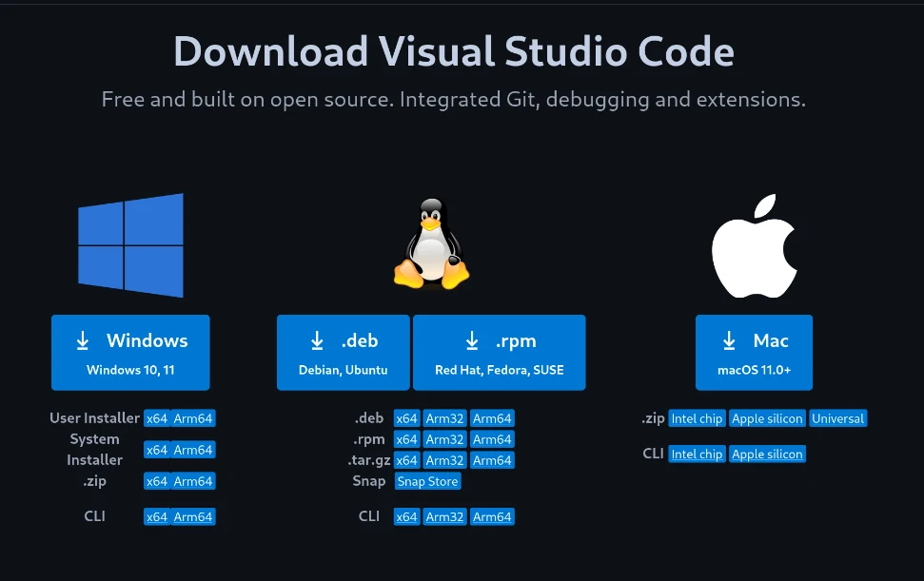
Task: Choose x64 Windows System Installer
Action: (x=157, y=450)
